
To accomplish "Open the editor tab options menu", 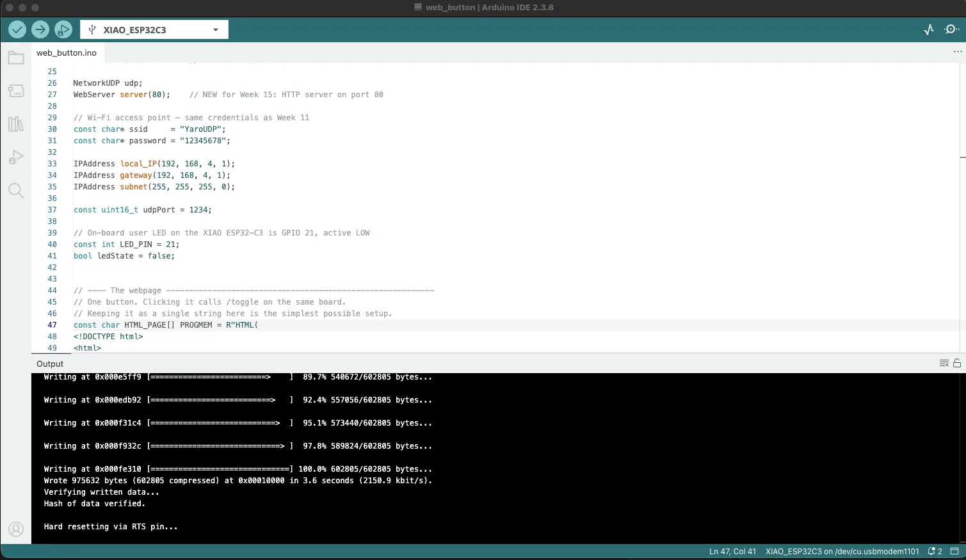I will 958,52.
